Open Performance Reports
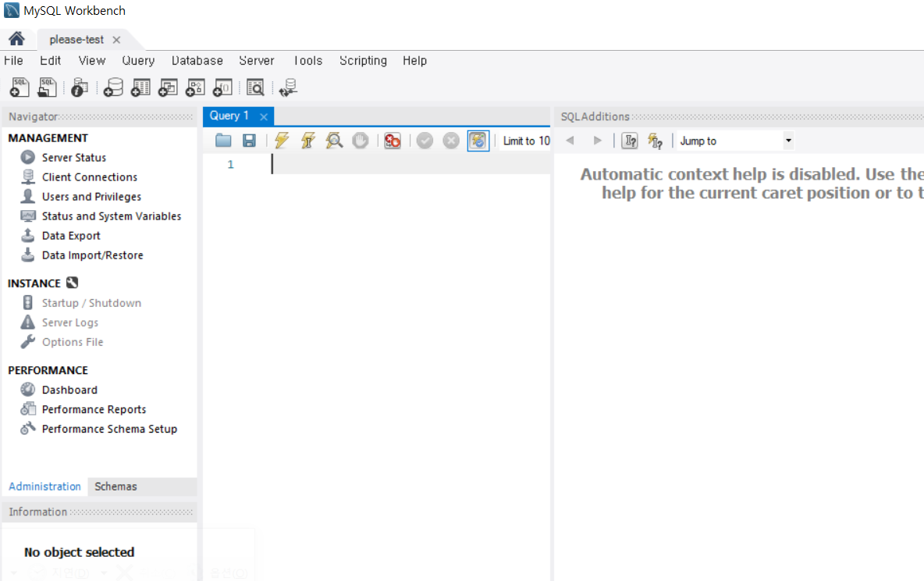The width and height of the screenshot is (924, 581). (x=94, y=408)
